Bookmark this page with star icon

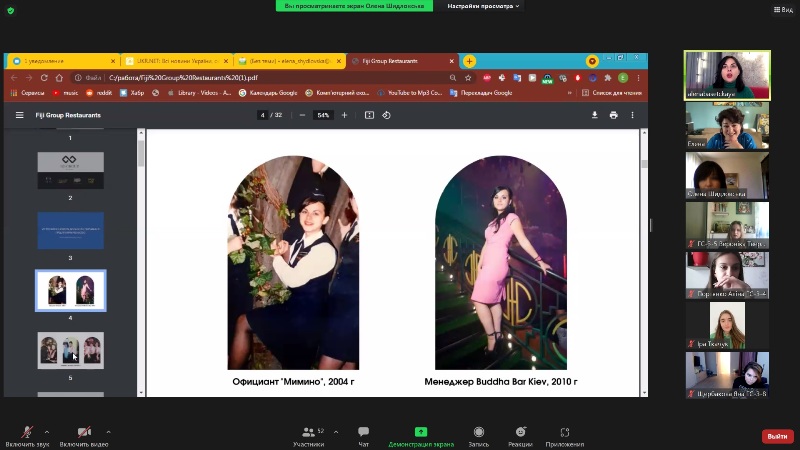pyautogui.click(x=468, y=78)
